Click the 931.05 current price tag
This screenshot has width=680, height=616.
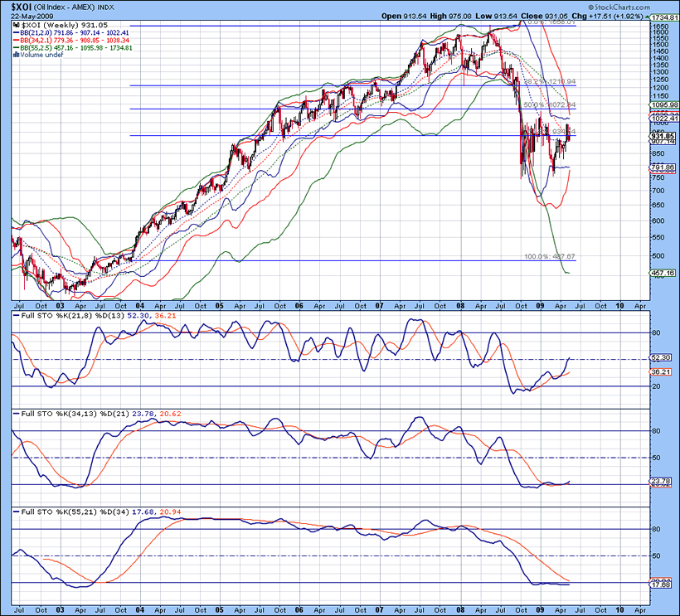pos(663,136)
